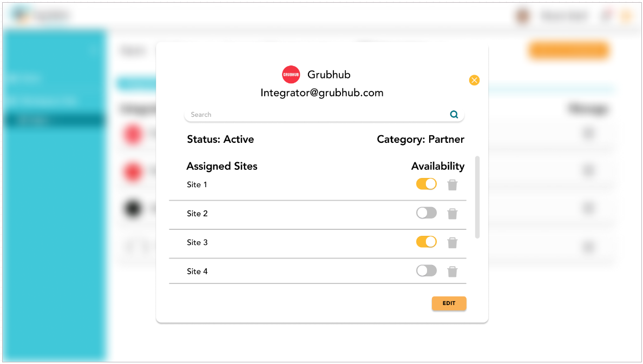Click the Category: Partner label

(x=421, y=140)
